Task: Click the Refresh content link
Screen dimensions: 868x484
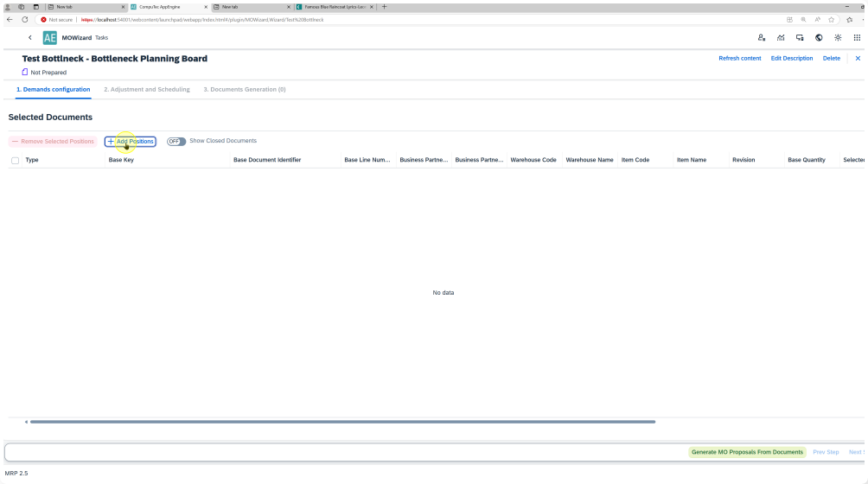Action: tap(739, 59)
